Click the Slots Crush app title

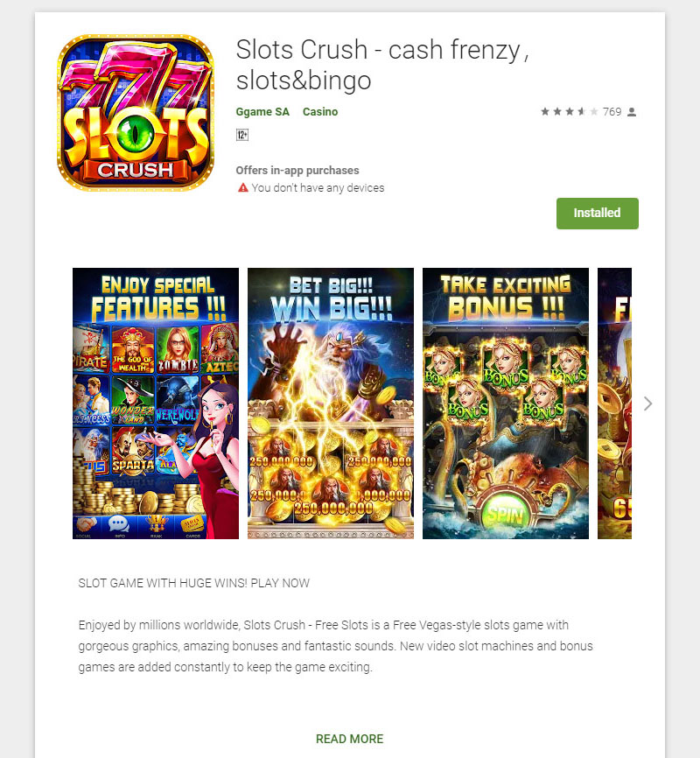coord(381,65)
